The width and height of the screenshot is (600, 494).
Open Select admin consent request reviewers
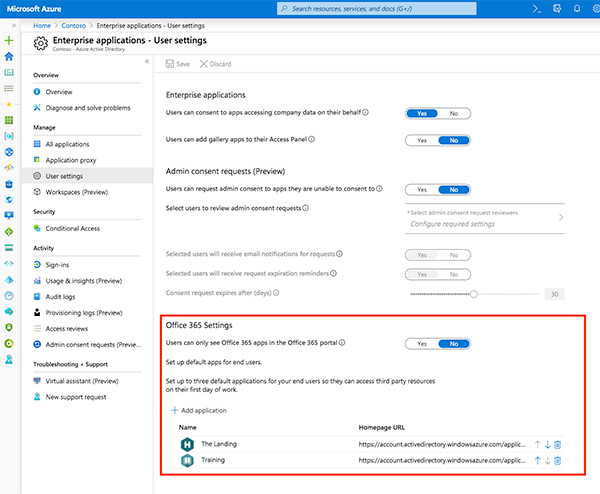pyautogui.click(x=484, y=218)
